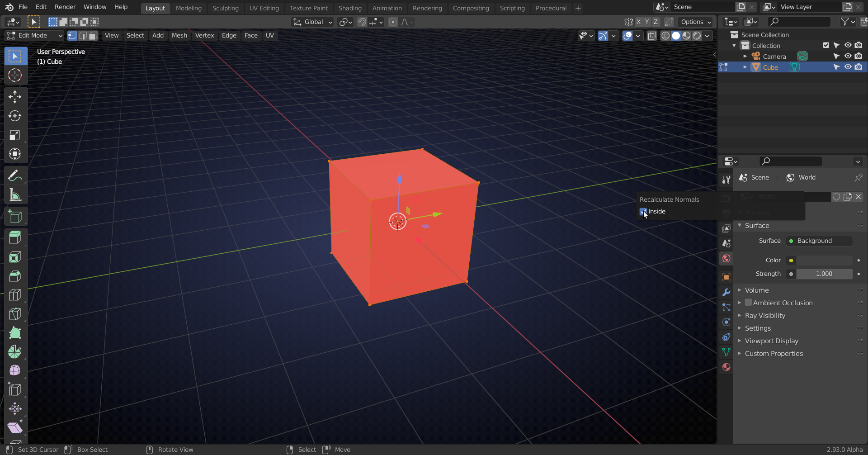Expand the Camera item in the outliner

pyautogui.click(x=745, y=56)
